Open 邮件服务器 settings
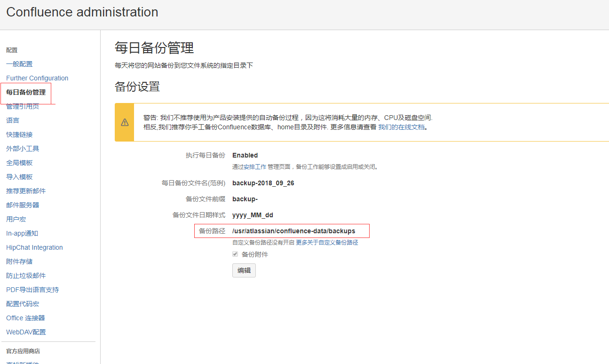Screen dimensions: 609x364 pyautogui.click(x=23, y=205)
